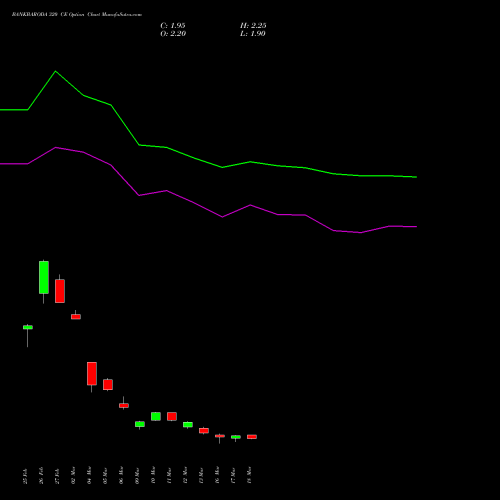Click the '16 Mar' date label
This screenshot has height=500, width=500.
(x=218, y=475)
